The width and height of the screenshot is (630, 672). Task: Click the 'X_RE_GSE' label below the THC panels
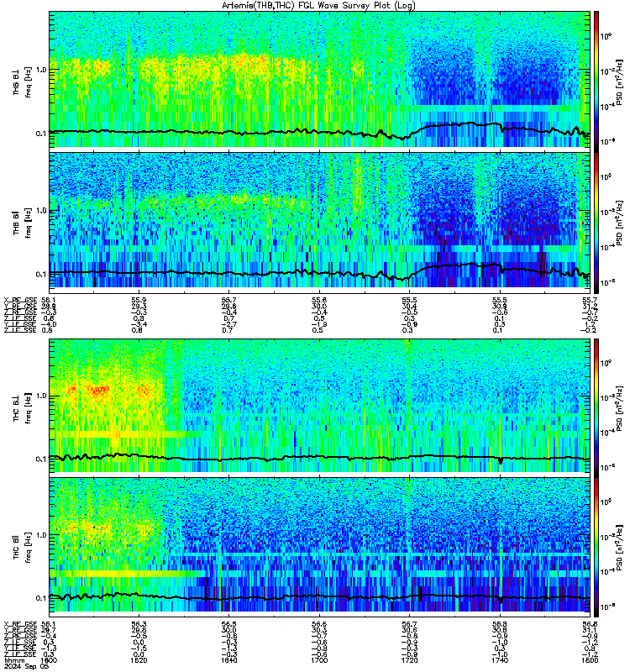coord(20,624)
